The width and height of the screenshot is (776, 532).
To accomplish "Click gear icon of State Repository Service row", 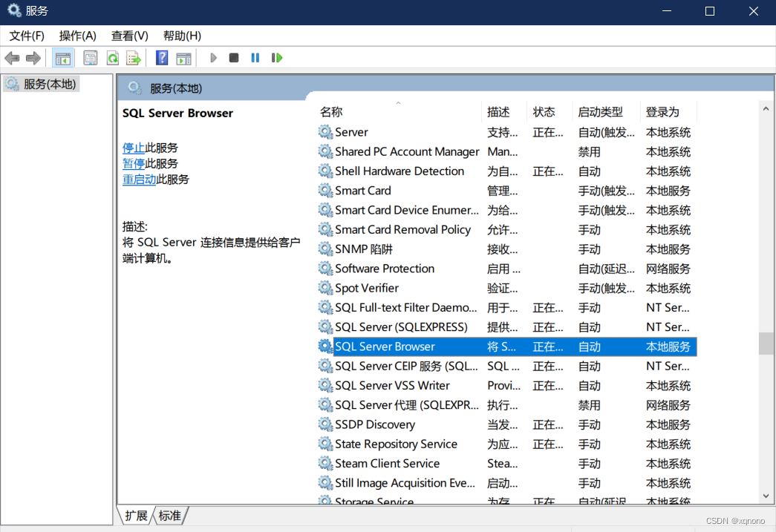I will (325, 444).
